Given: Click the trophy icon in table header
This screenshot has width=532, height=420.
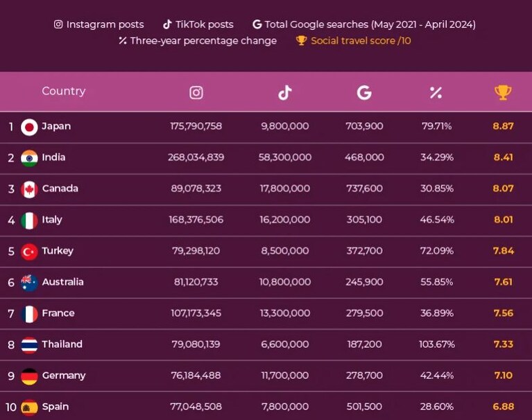Looking at the screenshot, I should pyautogui.click(x=503, y=93).
